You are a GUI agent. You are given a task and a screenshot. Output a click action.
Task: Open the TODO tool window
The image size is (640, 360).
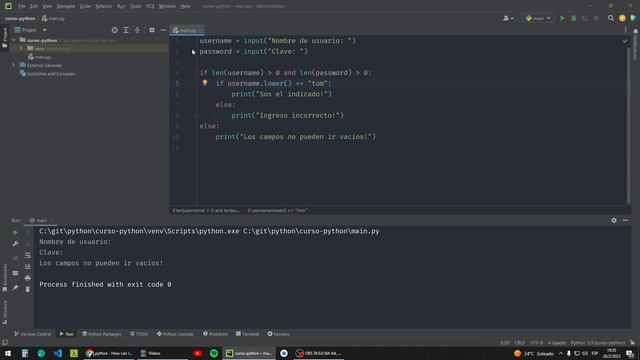pos(139,334)
